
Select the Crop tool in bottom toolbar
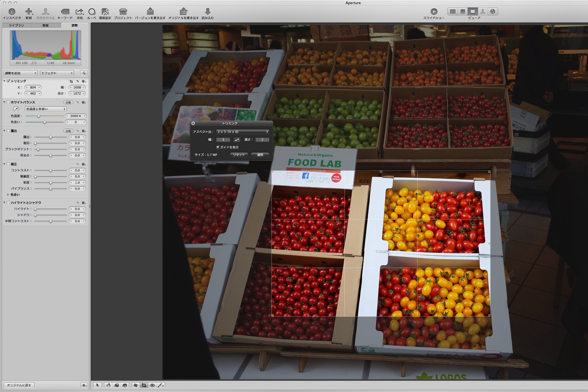pyautogui.click(x=144, y=385)
